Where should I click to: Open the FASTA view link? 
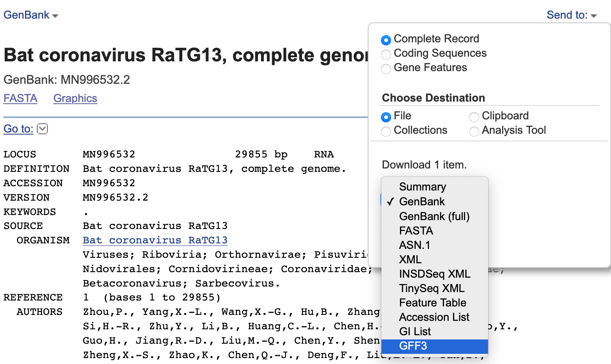tap(20, 98)
